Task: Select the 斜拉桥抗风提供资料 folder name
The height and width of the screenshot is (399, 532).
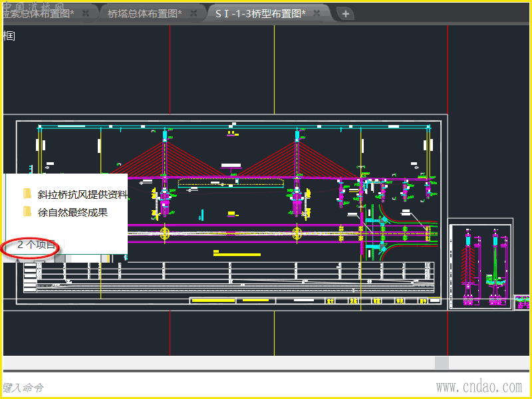Action: tap(82, 194)
